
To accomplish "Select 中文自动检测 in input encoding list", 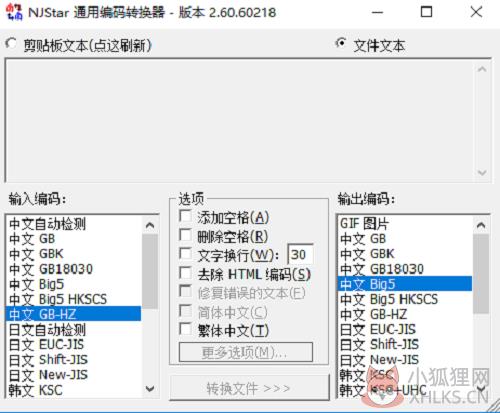I will point(73,224).
